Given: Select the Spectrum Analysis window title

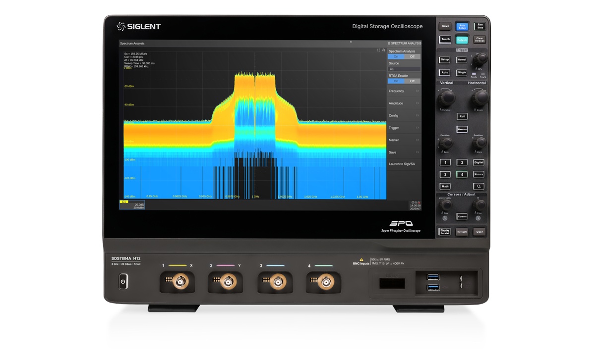Looking at the screenshot, I should click(x=132, y=44).
